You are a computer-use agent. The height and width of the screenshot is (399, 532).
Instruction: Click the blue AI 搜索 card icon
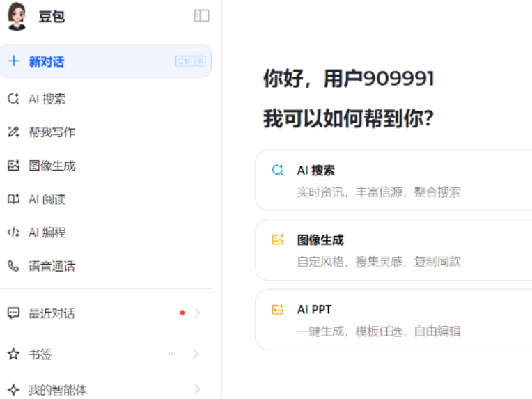278,170
